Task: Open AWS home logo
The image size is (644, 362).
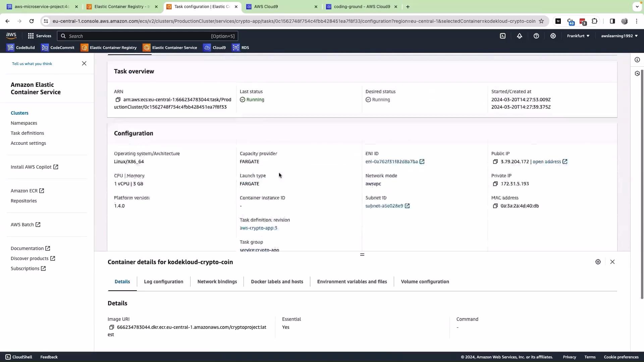Action: tap(11, 36)
